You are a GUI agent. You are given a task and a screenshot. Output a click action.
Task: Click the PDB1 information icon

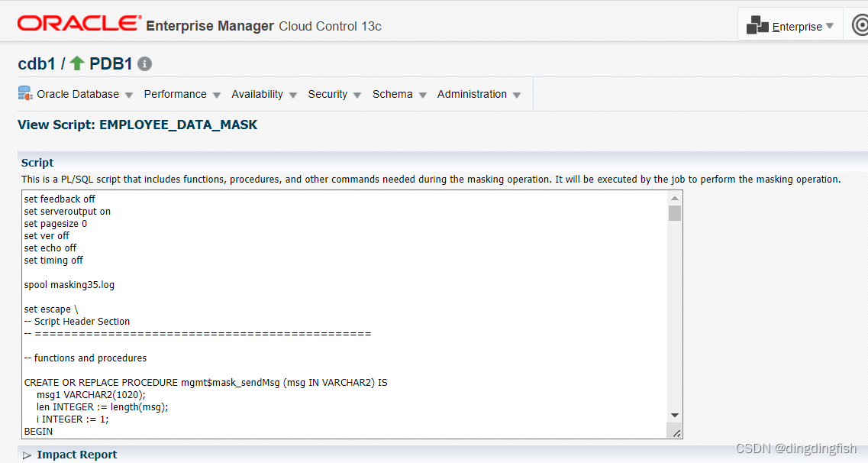coord(144,63)
